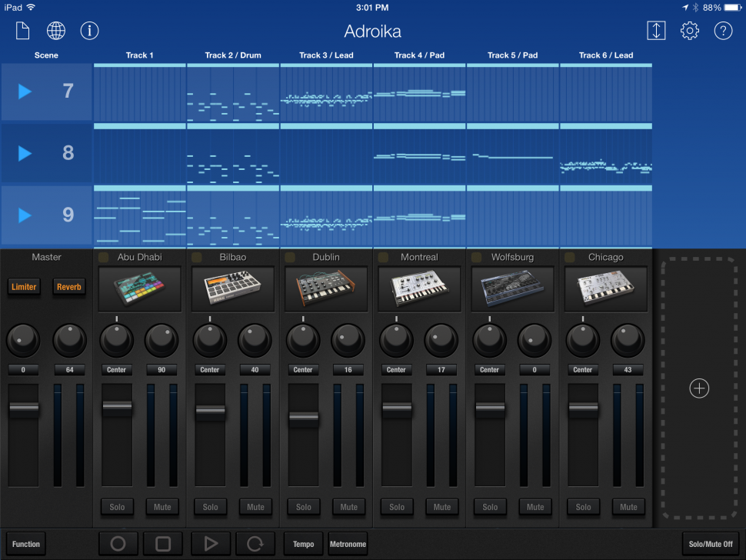Toggle the mixer expand arrows icon
The width and height of the screenshot is (746, 560).
[656, 31]
